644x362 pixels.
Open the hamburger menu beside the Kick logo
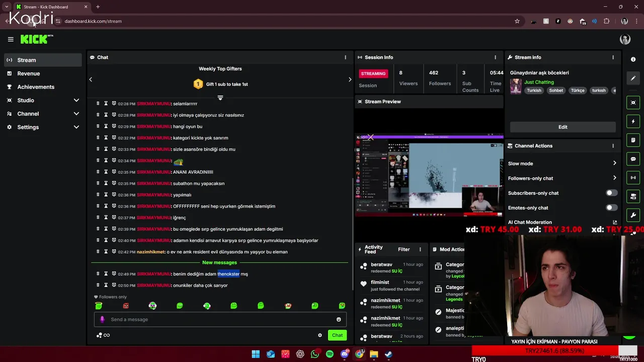coord(11,39)
